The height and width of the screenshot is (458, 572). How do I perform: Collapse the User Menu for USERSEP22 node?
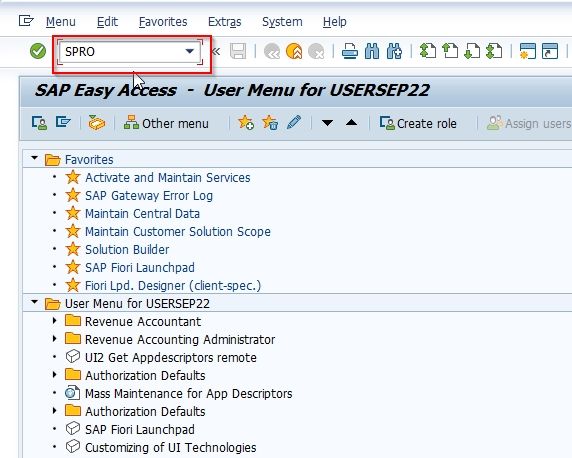[x=35, y=302]
